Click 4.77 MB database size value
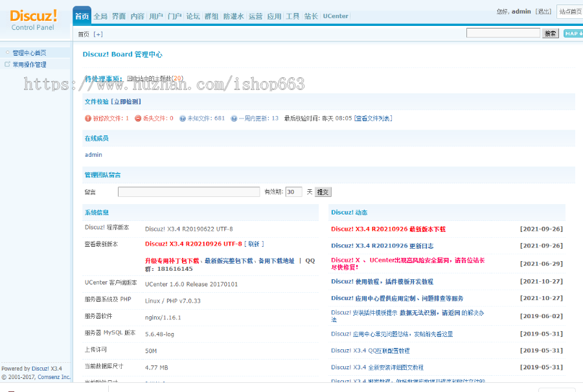583x392 pixels. click(x=157, y=367)
